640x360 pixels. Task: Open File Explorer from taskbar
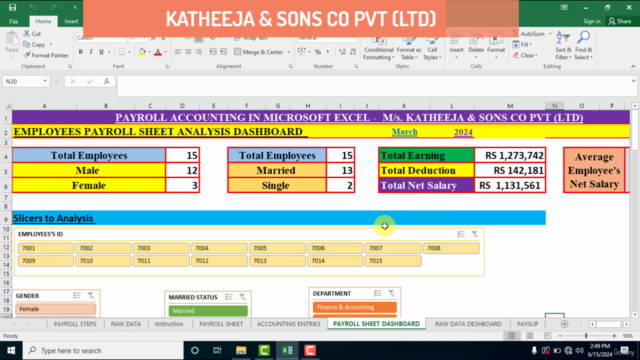[241, 351]
